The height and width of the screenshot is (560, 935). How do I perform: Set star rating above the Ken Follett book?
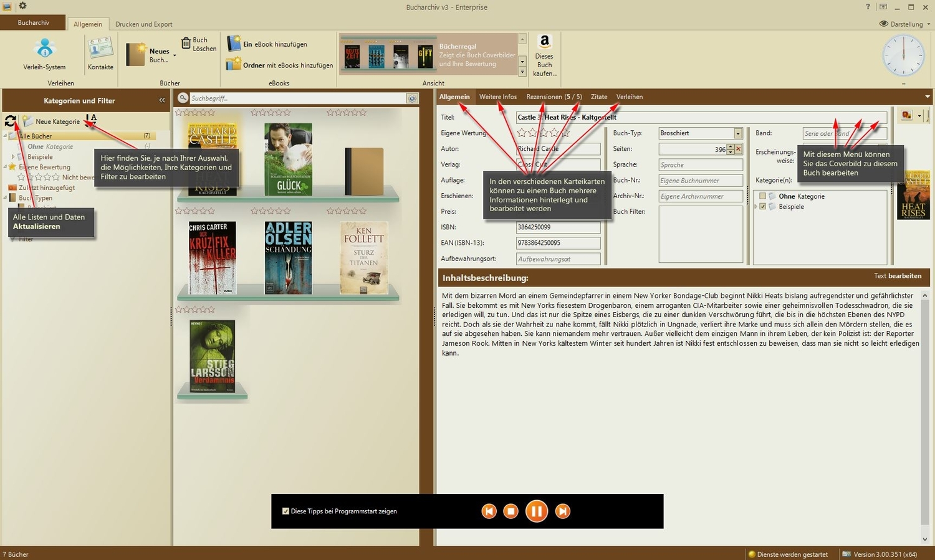[347, 211]
